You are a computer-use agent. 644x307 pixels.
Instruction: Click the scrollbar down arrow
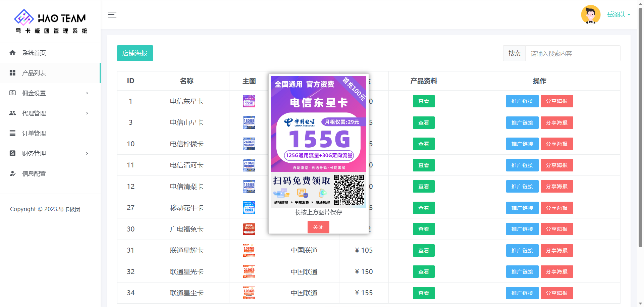coord(640,304)
